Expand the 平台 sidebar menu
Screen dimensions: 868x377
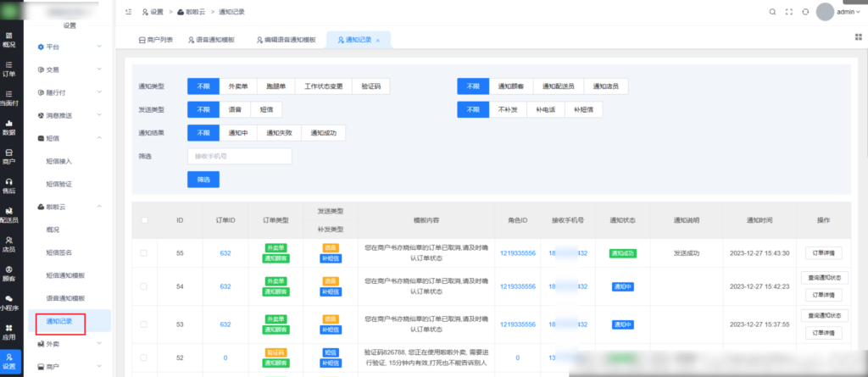pyautogui.click(x=70, y=47)
